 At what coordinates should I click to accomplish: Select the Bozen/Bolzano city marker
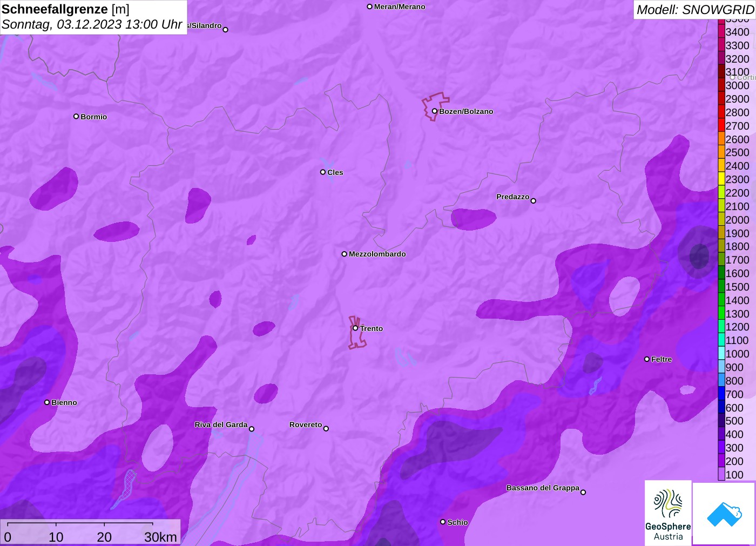tap(434, 111)
